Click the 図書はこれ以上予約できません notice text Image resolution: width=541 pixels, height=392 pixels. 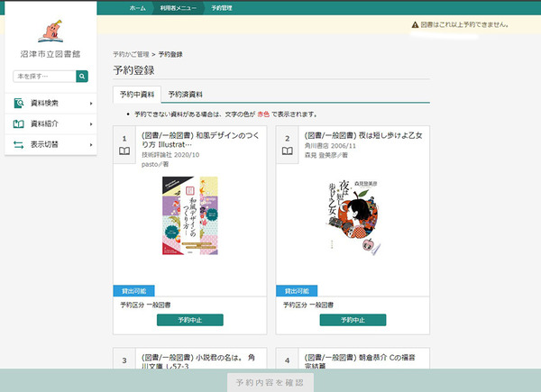pos(464,25)
